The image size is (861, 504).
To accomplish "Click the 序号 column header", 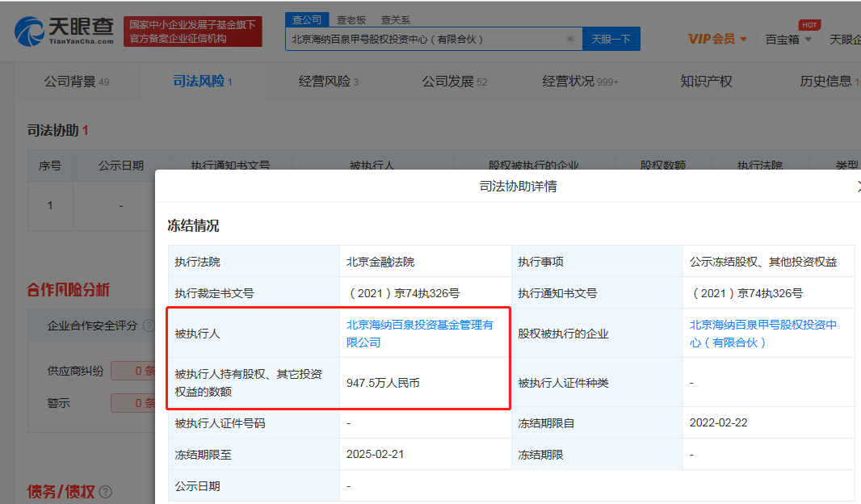I will tap(50, 166).
